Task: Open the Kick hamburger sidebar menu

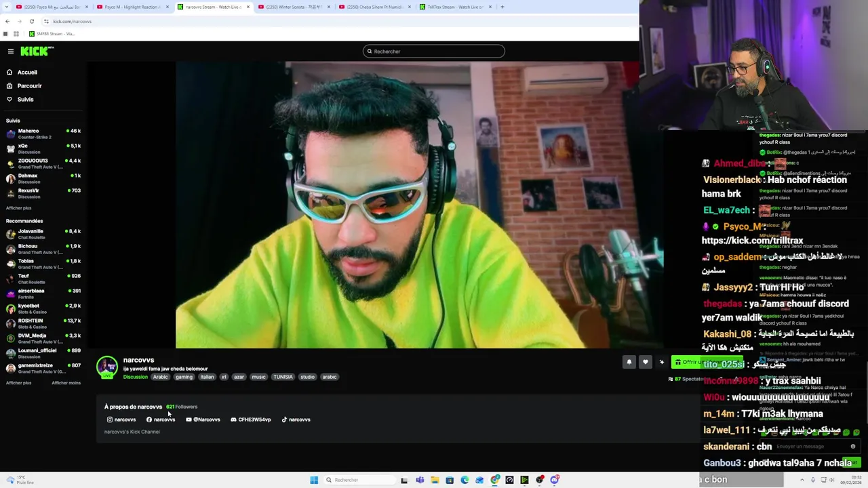Action: pos(11,52)
